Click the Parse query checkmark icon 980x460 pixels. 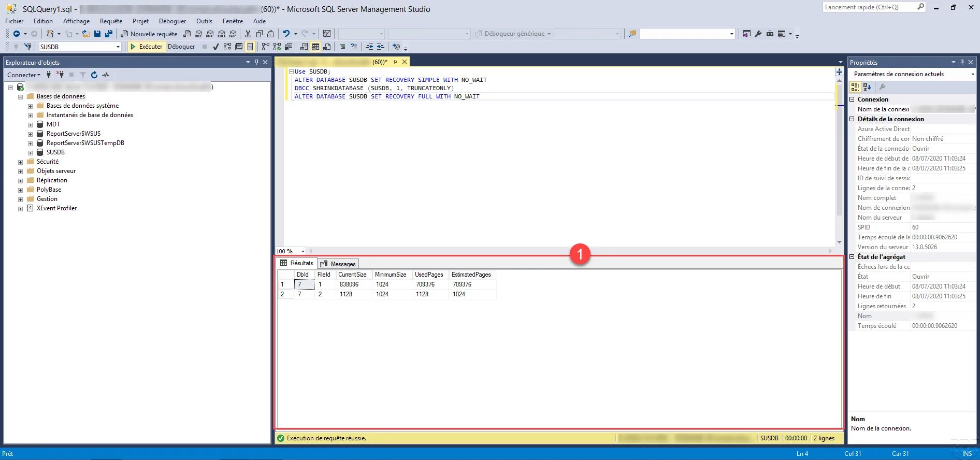(215, 47)
